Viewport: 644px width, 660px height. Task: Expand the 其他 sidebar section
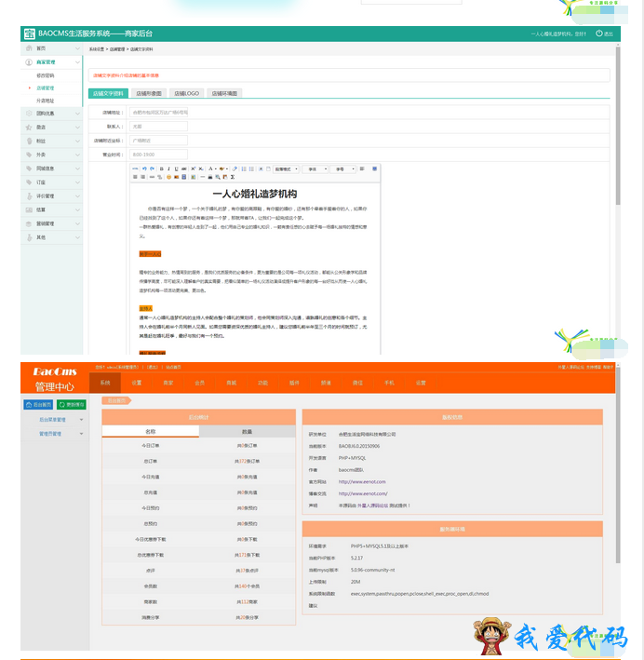click(77, 237)
